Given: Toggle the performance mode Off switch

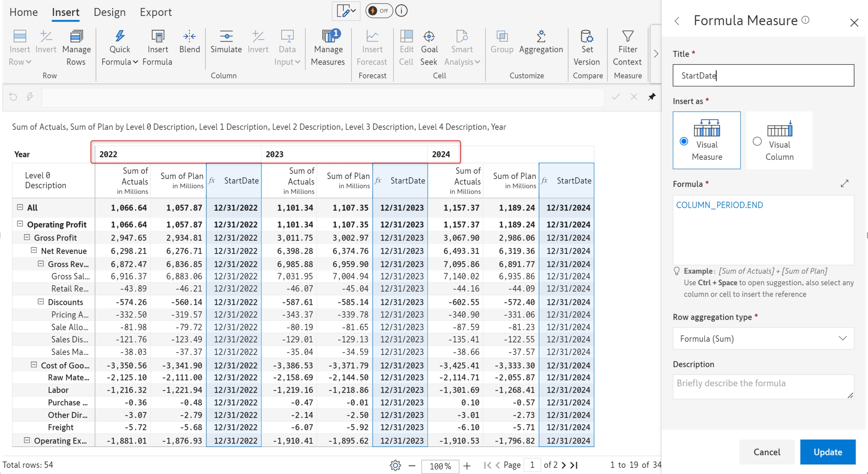Looking at the screenshot, I should point(379,11).
